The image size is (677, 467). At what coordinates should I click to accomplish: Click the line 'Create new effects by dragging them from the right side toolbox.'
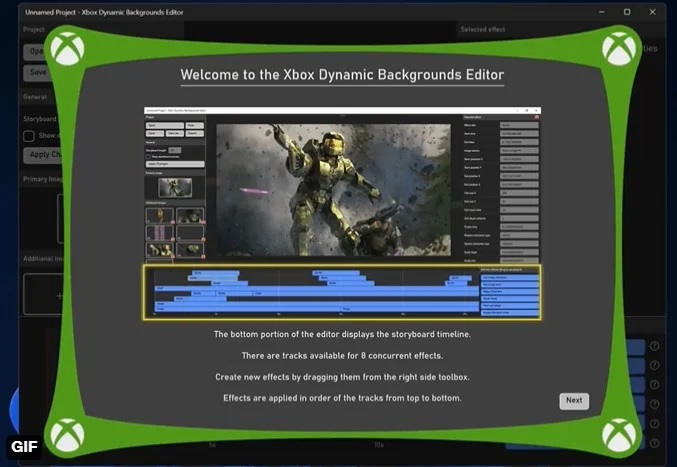point(342,377)
